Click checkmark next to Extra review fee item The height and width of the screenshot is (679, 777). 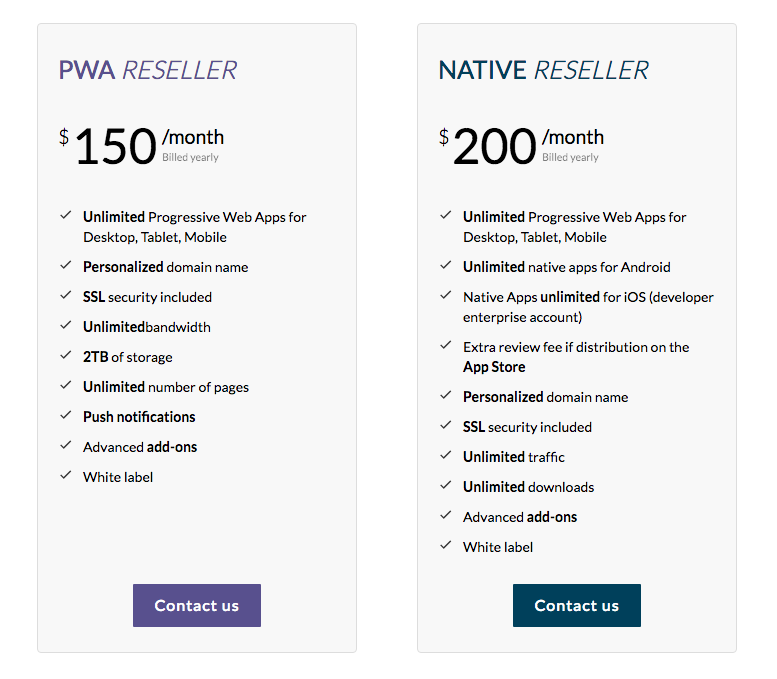pos(446,346)
